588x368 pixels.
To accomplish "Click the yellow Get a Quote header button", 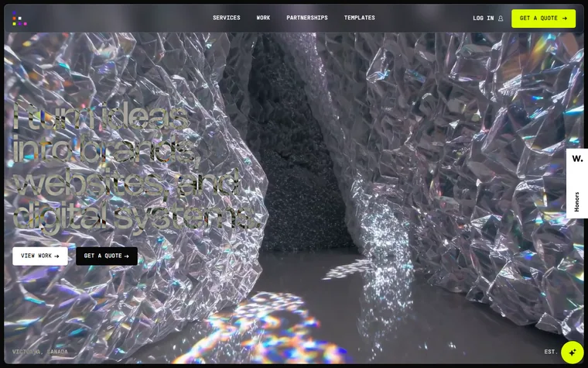I will (543, 19).
